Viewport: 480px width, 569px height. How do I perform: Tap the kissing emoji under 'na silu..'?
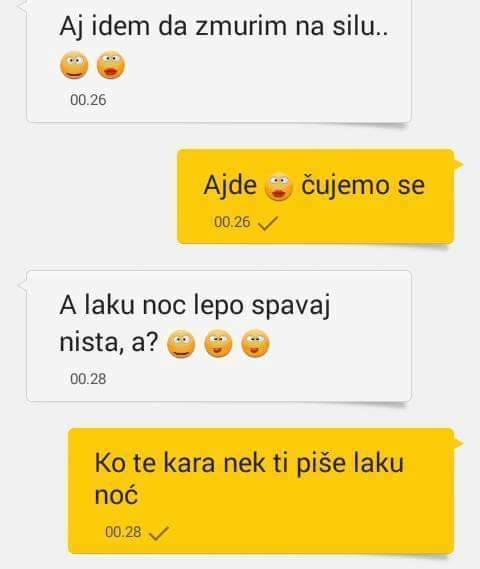point(111,65)
